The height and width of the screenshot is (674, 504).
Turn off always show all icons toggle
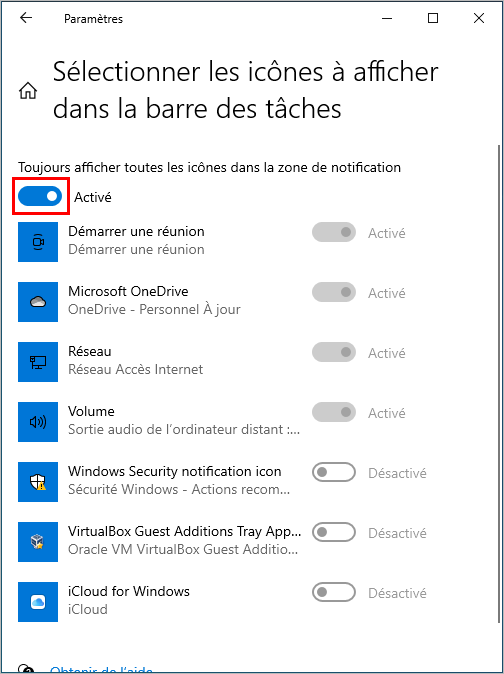40,196
